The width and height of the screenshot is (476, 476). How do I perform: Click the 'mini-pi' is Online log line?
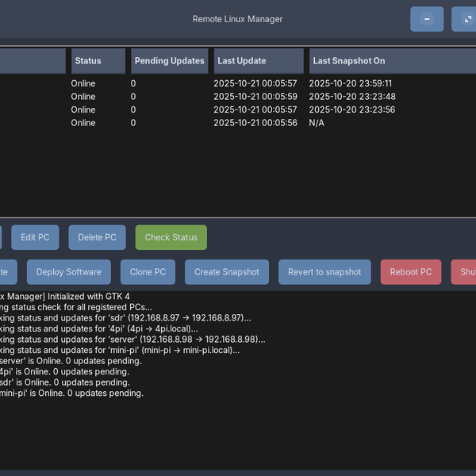pyautogui.click(x=71, y=393)
